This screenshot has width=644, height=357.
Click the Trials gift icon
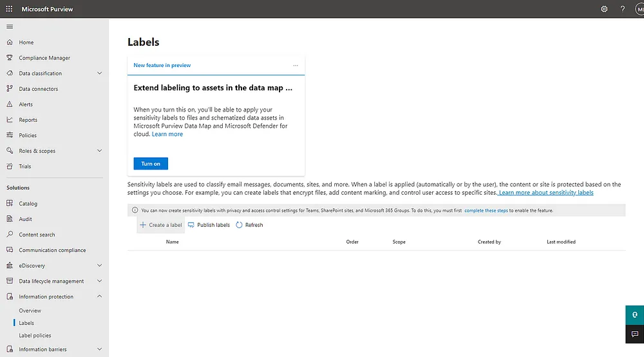(x=10, y=166)
